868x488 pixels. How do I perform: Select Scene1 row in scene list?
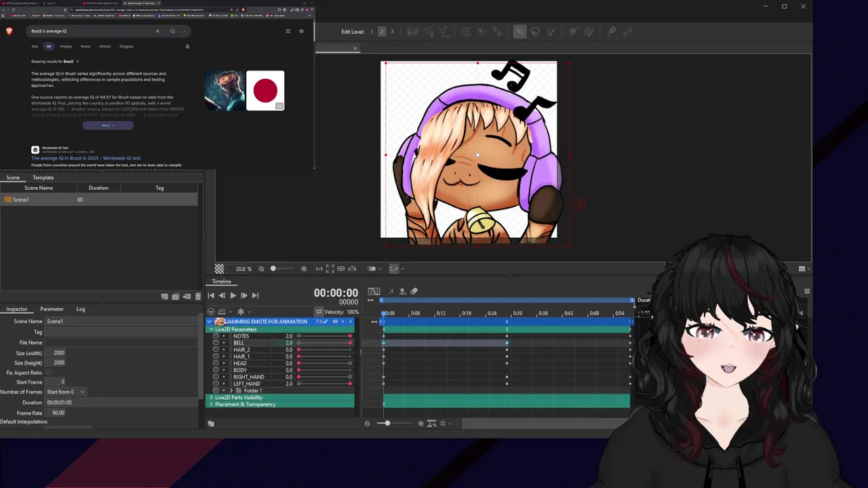[x=99, y=200]
